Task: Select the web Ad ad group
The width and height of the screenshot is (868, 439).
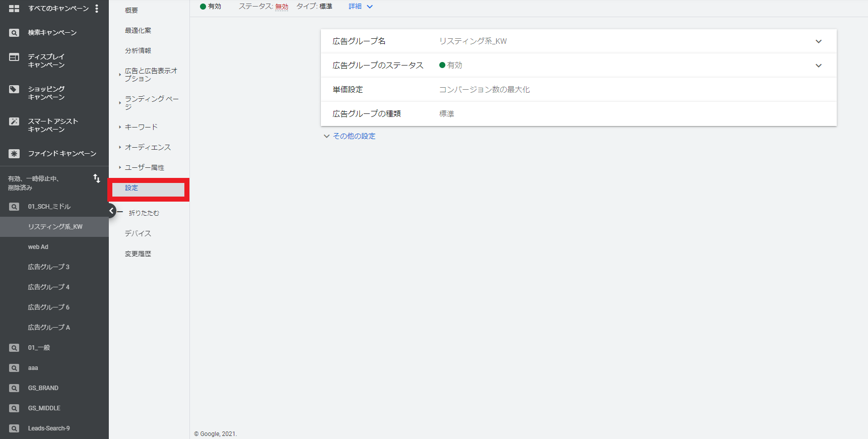Action: (x=38, y=247)
